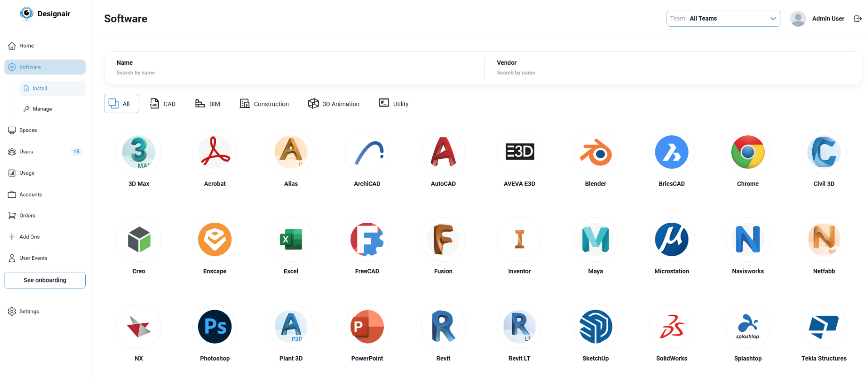
Task: Click the Admin User avatar
Action: tap(798, 19)
